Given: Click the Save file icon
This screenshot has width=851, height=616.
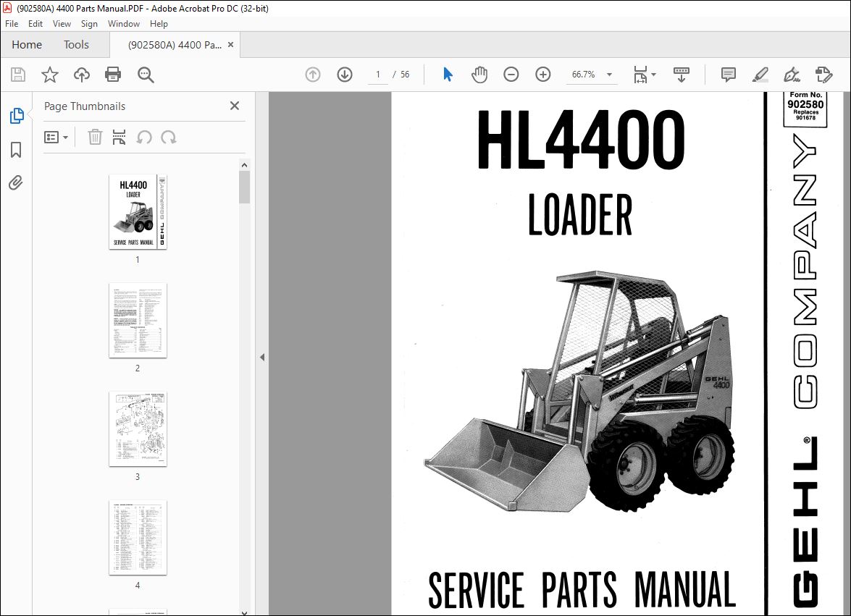Looking at the screenshot, I should pos(18,75).
